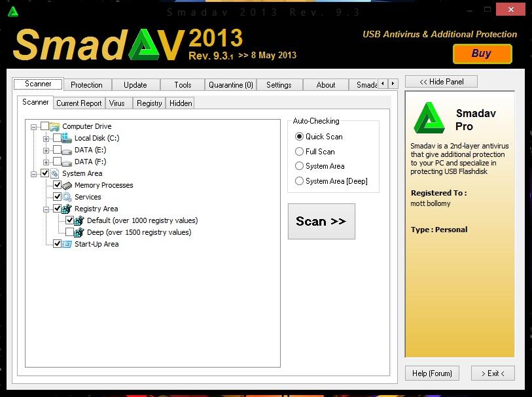Uncheck the System Area checkbox
The width and height of the screenshot is (532, 397).
(44, 173)
